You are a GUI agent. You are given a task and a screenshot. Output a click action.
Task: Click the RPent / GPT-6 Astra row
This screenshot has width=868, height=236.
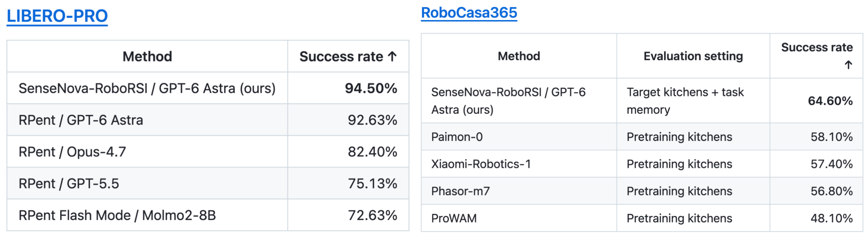(x=208, y=120)
